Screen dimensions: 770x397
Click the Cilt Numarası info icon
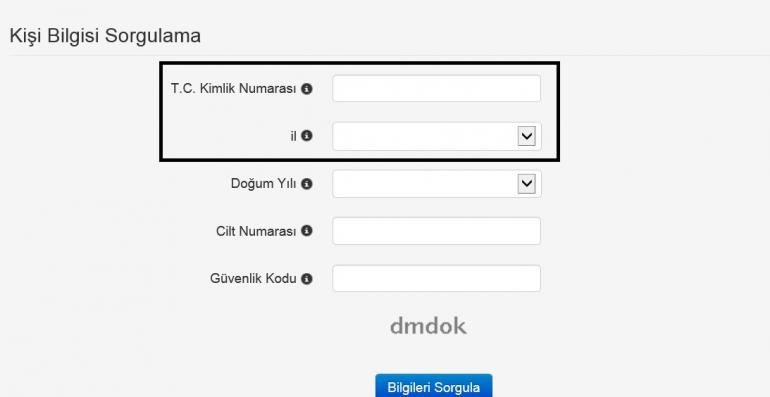coord(307,230)
